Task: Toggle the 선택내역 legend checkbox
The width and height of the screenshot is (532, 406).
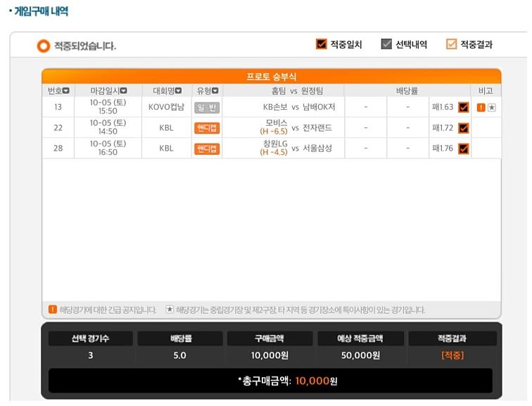Action: coord(386,44)
